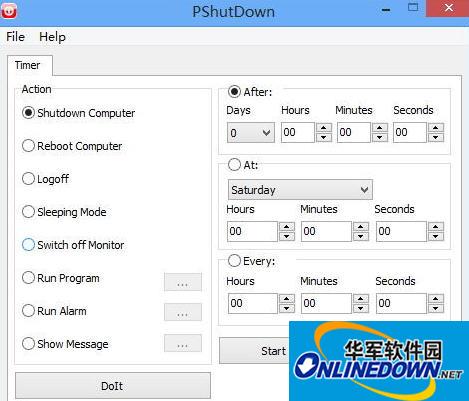
Task: Increase Every Seconds with up arrow
Action: (x=436, y=298)
